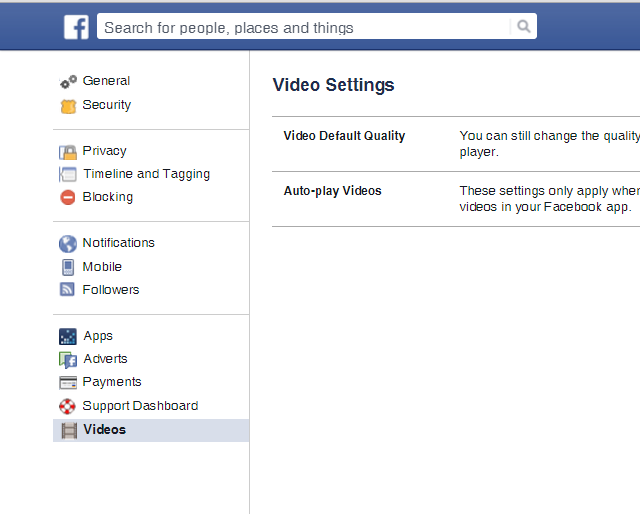Click the Security badge icon
The height and width of the screenshot is (514, 640).
pyautogui.click(x=68, y=106)
